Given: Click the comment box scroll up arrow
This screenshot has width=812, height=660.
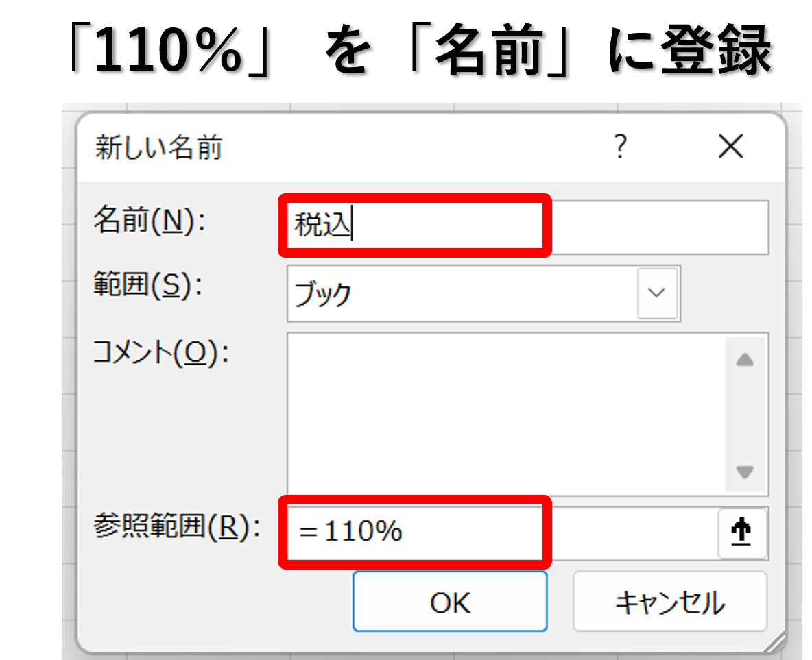Looking at the screenshot, I should 745,360.
